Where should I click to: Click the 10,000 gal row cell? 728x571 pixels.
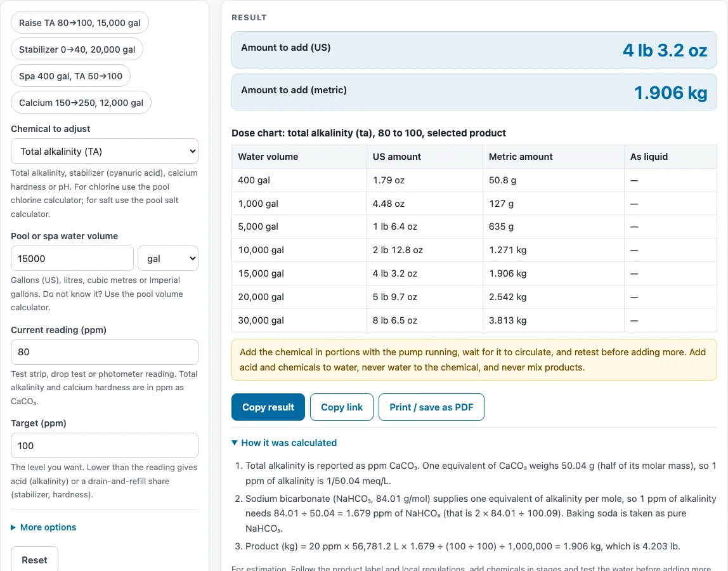[299, 250]
